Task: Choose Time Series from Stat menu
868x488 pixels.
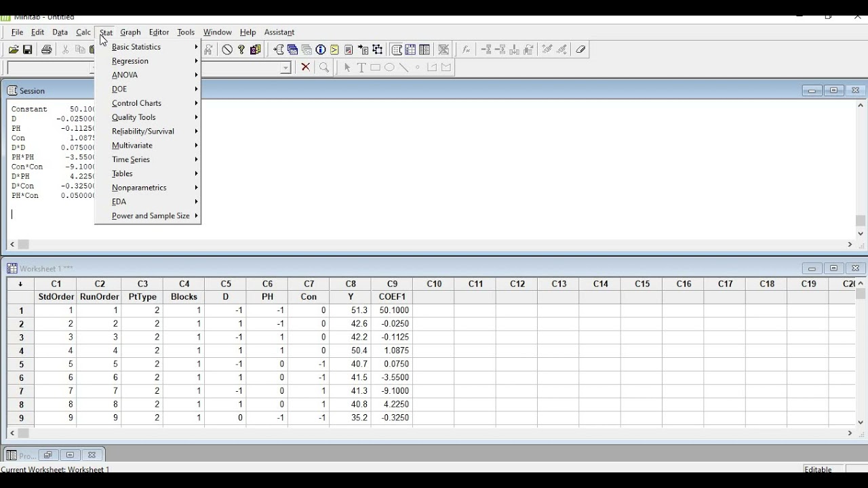Action: (x=148, y=159)
